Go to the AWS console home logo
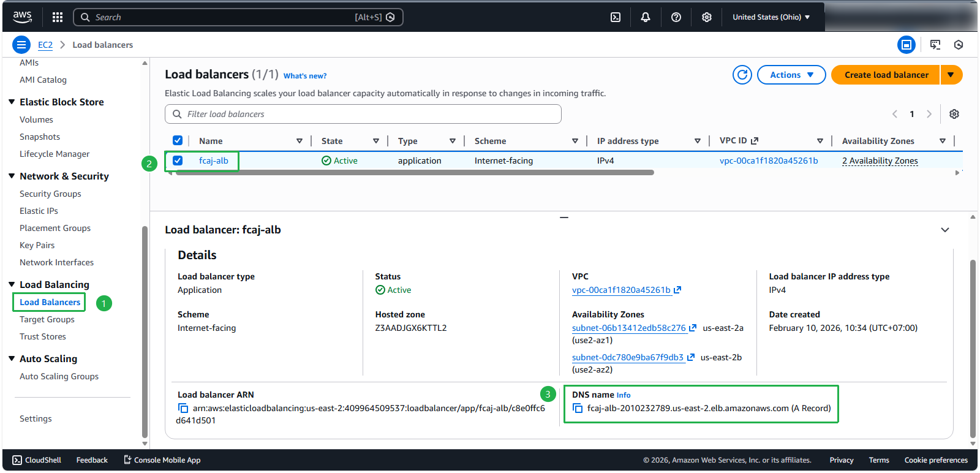The width and height of the screenshot is (980, 473). 23,17
